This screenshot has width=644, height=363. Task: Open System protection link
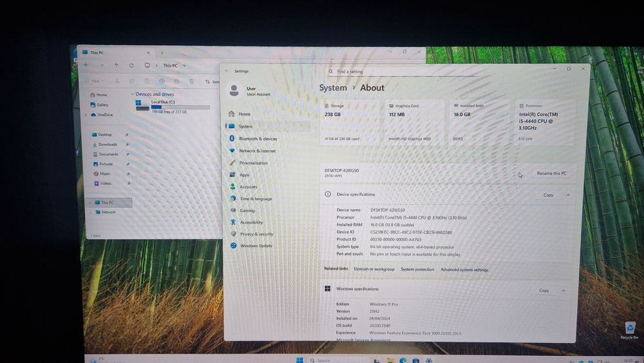[417, 270]
